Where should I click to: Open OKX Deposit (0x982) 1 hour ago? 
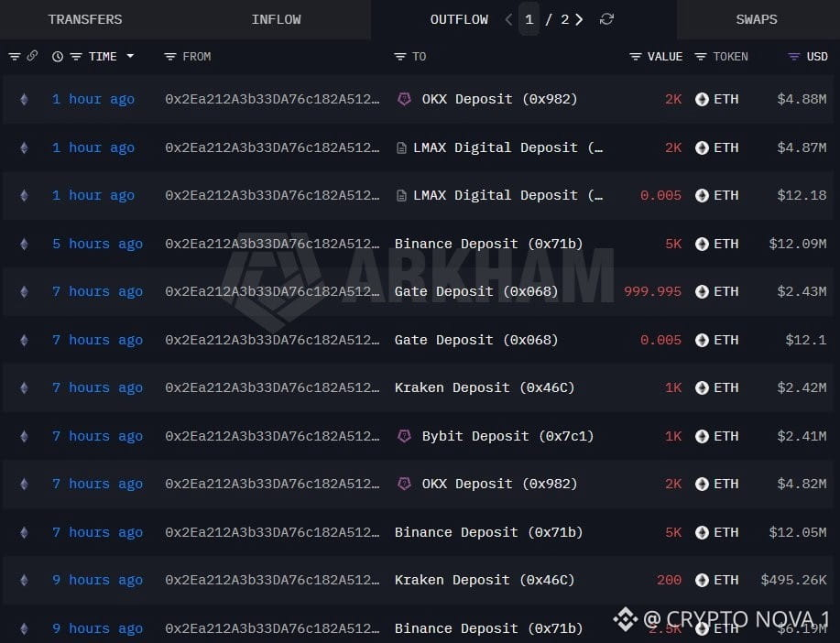point(500,99)
